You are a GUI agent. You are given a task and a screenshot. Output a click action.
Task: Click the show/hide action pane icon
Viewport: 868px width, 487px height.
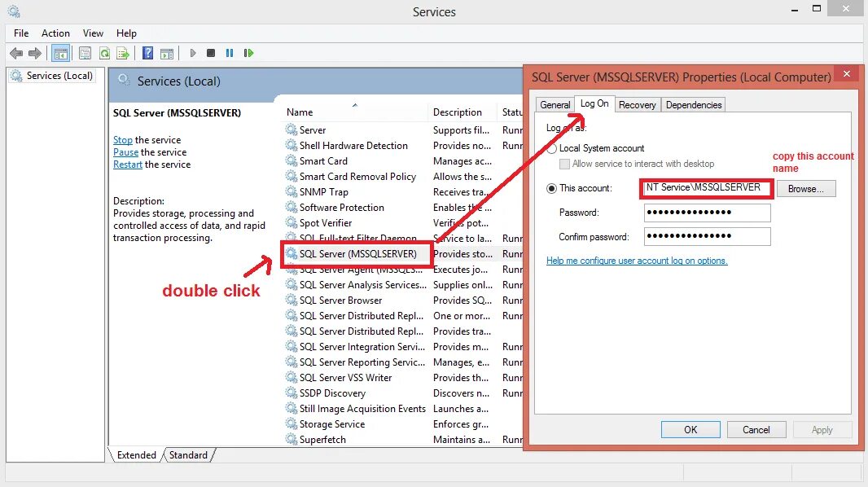pyautogui.click(x=167, y=53)
